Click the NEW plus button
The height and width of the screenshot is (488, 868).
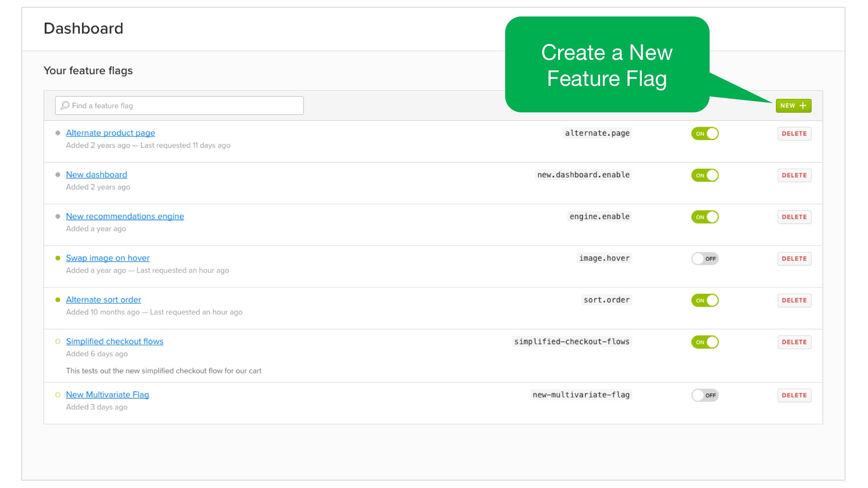point(793,105)
